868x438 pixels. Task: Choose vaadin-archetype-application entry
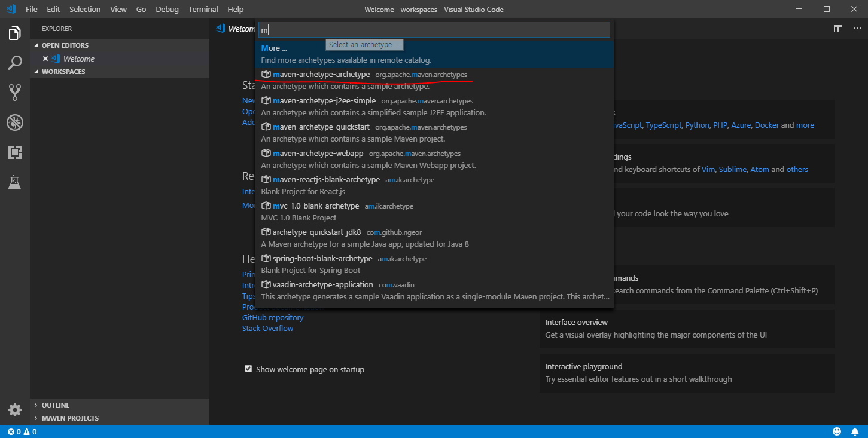coord(434,290)
